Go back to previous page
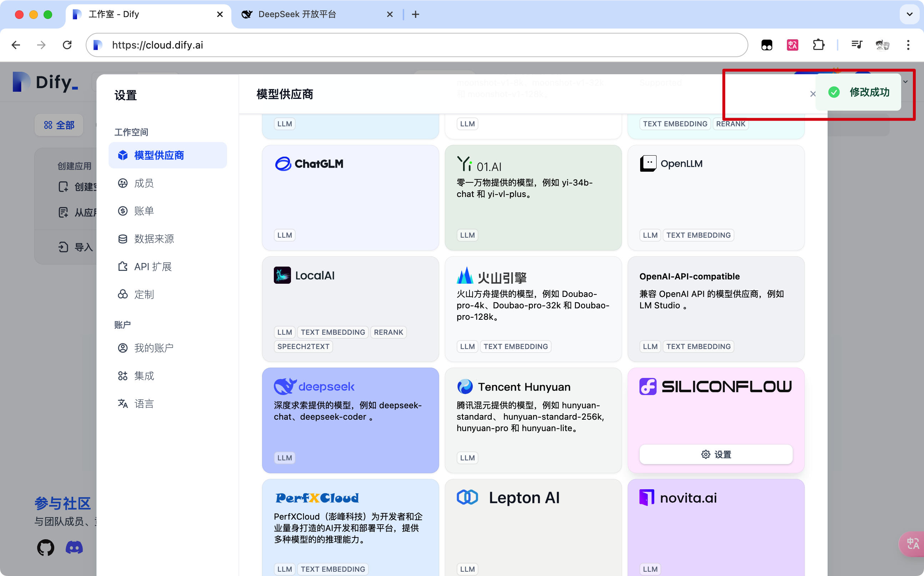Screen dimensions: 924x576 pyautogui.click(x=16, y=45)
